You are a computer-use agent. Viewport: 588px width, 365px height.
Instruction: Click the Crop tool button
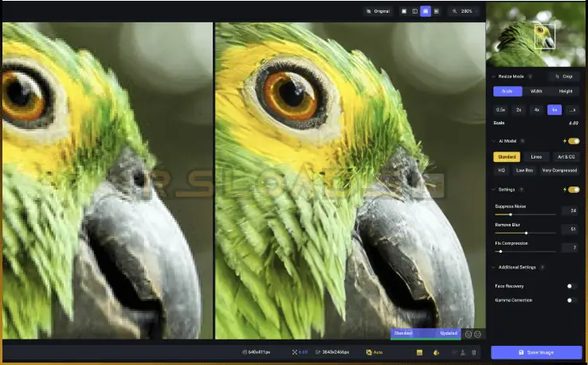tap(564, 77)
